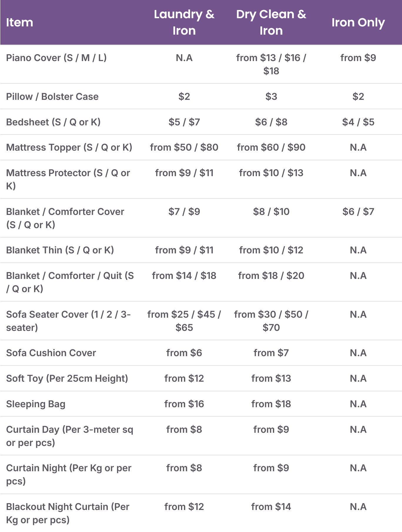The width and height of the screenshot is (402, 532).
Task: Click the Piano Cover (S / M / L) row
Action: click(201, 64)
